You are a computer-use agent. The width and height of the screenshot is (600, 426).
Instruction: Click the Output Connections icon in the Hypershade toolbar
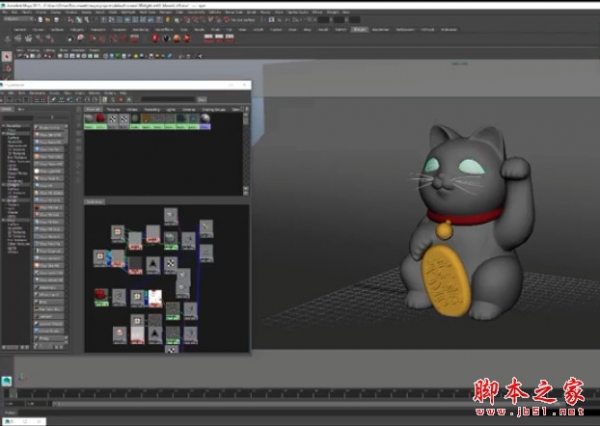click(95, 100)
